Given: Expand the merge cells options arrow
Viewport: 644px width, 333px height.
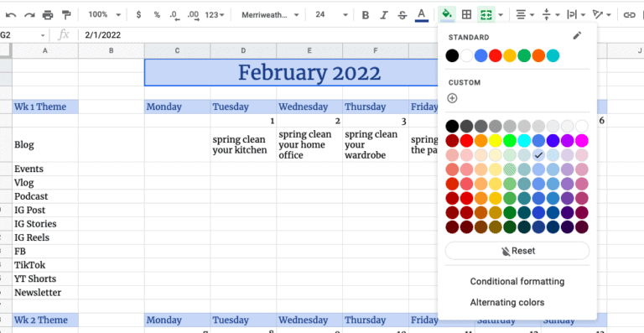Looking at the screenshot, I should pos(501,15).
